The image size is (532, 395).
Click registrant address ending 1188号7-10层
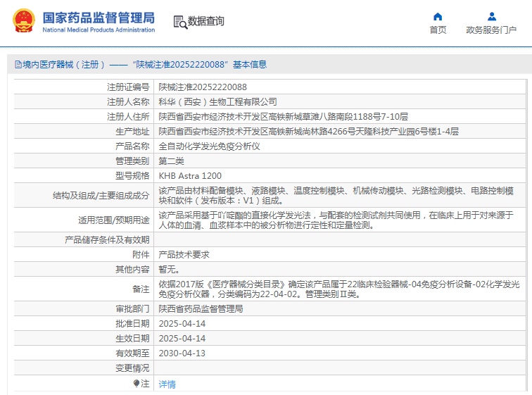283,117
